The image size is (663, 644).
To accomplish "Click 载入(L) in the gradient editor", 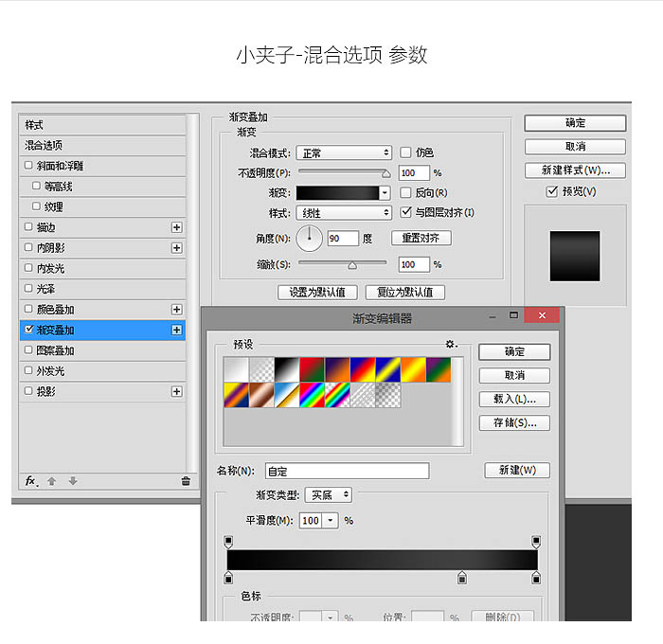I will click(x=514, y=399).
